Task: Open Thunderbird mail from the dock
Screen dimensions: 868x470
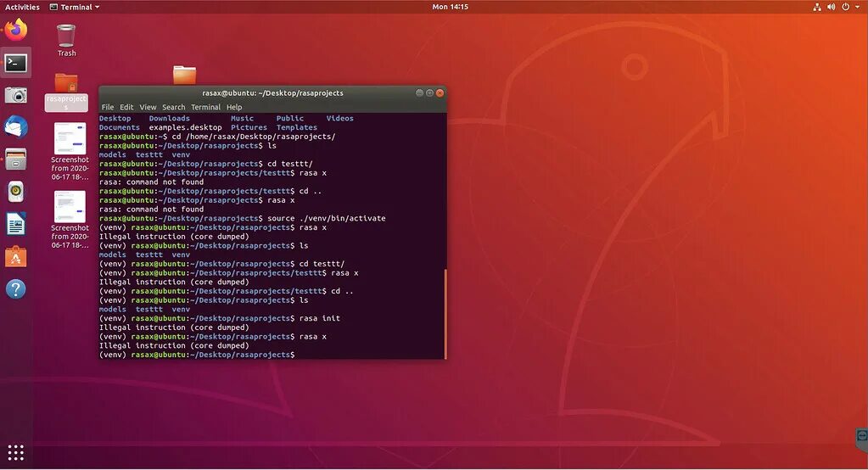Action: (16, 127)
